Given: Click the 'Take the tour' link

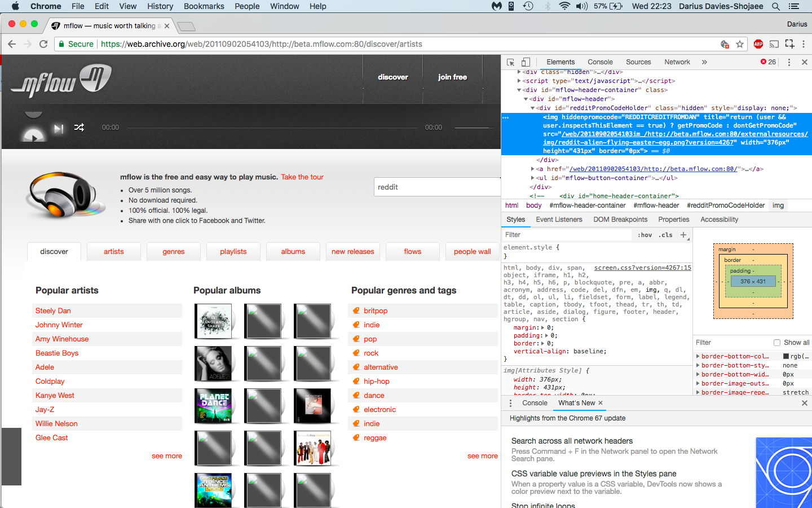Looking at the screenshot, I should tap(302, 177).
